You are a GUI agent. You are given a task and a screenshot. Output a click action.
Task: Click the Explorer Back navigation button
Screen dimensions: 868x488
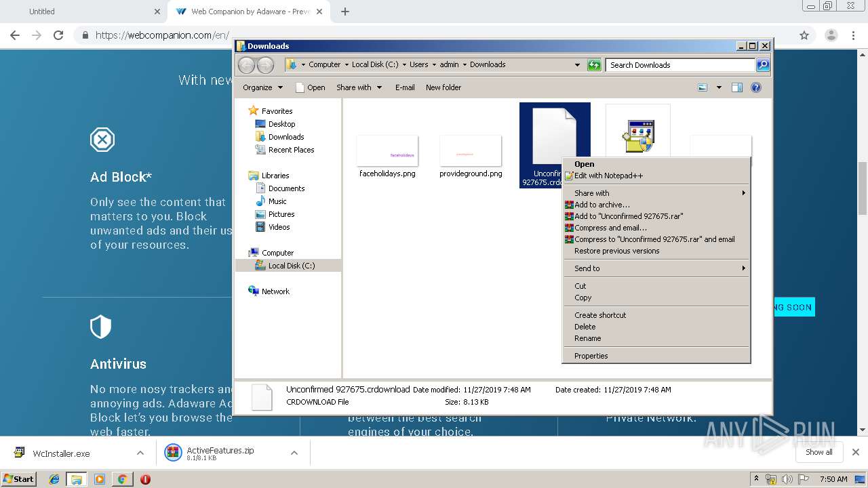pyautogui.click(x=246, y=65)
